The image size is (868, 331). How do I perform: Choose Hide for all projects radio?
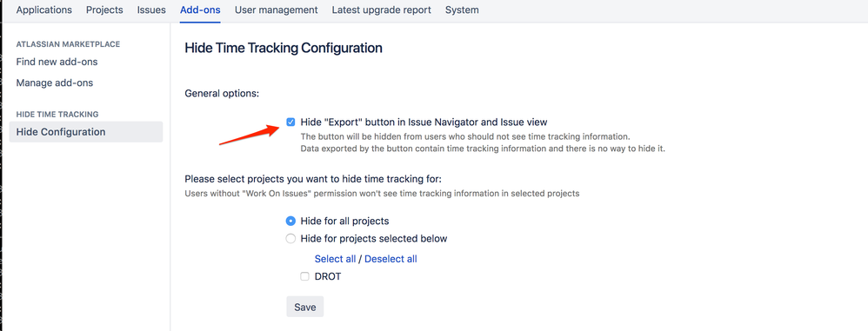[x=290, y=221]
